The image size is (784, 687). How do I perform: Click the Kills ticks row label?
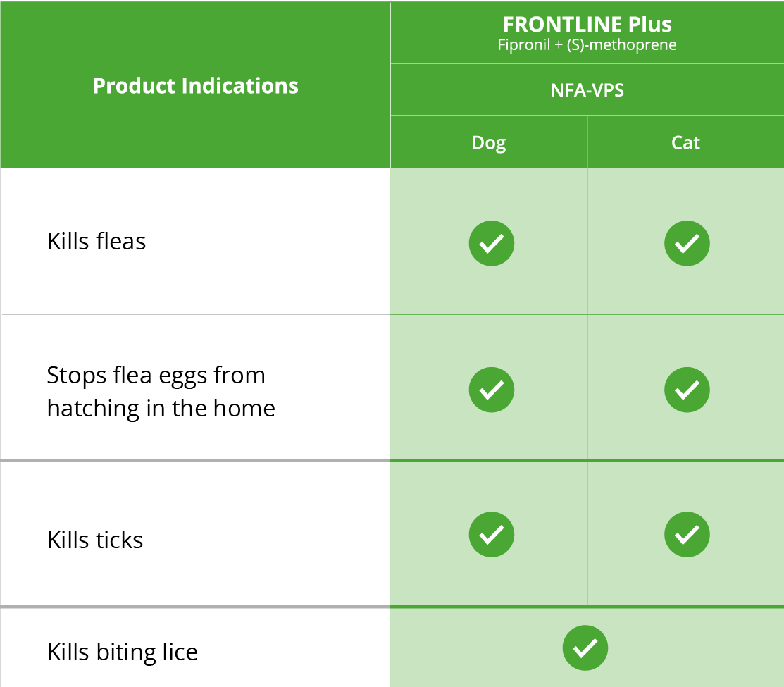[95, 540]
